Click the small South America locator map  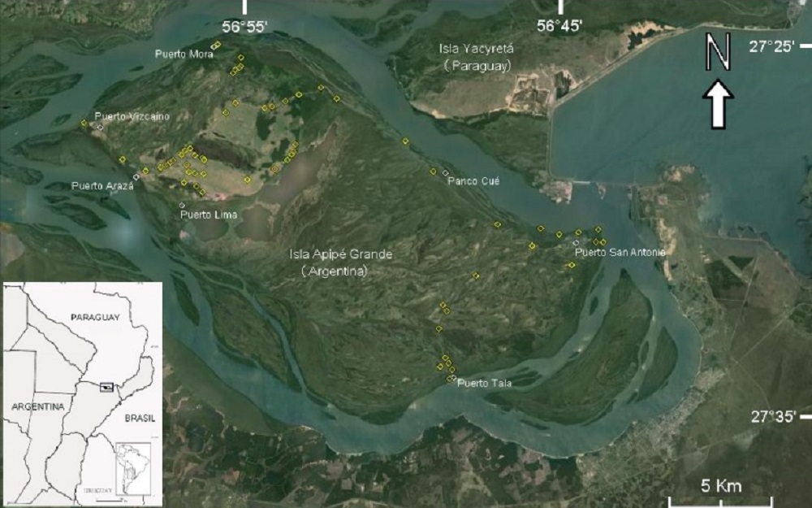tap(134, 469)
